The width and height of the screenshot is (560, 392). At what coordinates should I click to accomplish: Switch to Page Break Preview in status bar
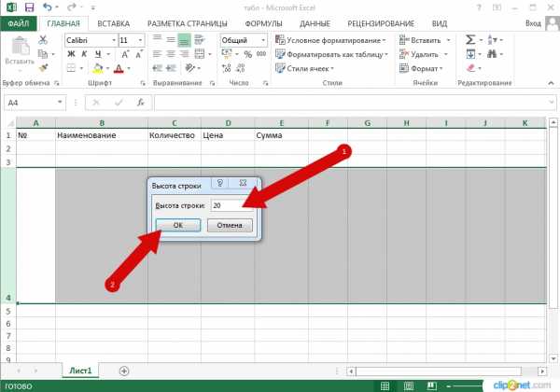tap(431, 385)
